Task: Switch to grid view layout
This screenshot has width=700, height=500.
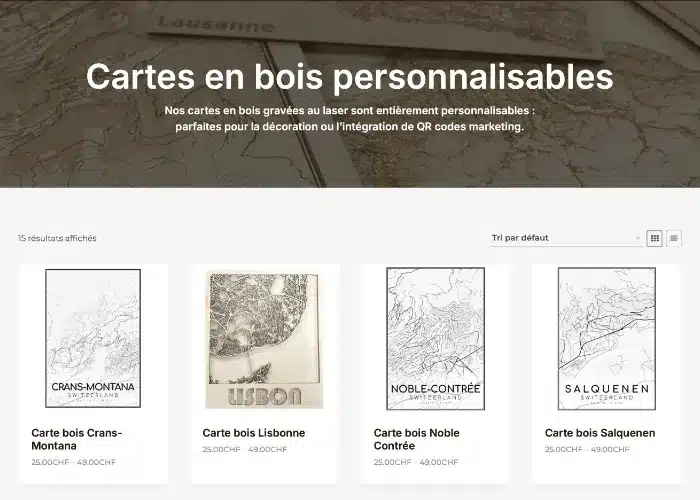Action: (654, 238)
